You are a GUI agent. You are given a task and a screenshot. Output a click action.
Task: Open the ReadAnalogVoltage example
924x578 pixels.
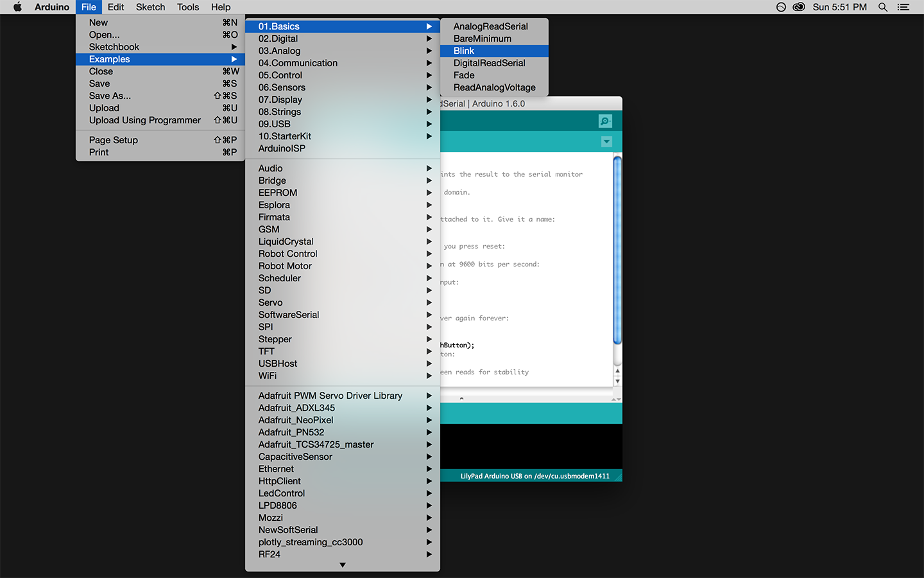pyautogui.click(x=494, y=87)
